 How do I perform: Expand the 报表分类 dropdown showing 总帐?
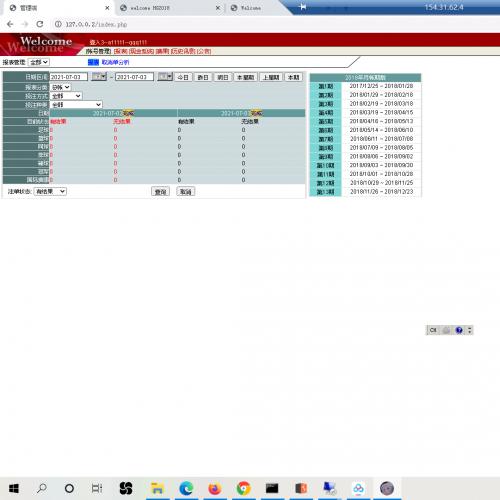coord(61,87)
